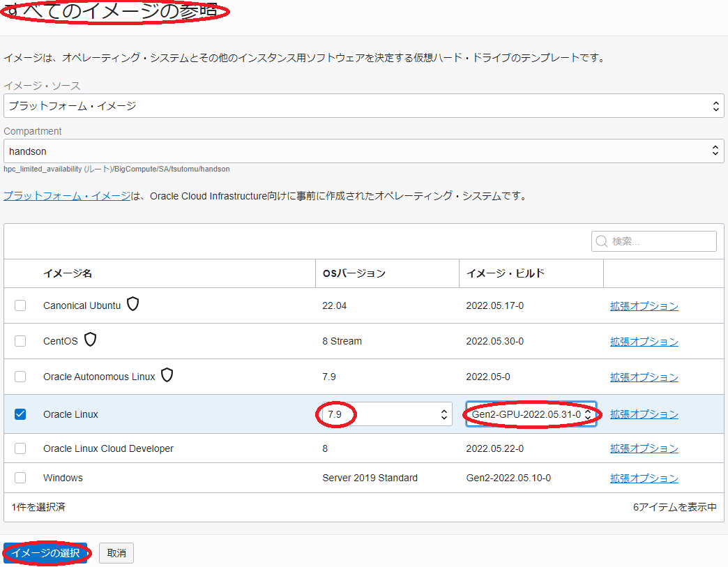Check the Canonical Ubuntu checkbox
This screenshot has width=728, height=567.
coord(20,305)
